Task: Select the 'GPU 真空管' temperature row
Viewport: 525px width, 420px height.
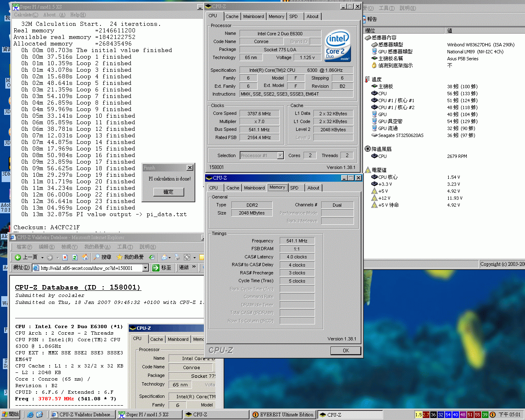Action: coord(424,121)
